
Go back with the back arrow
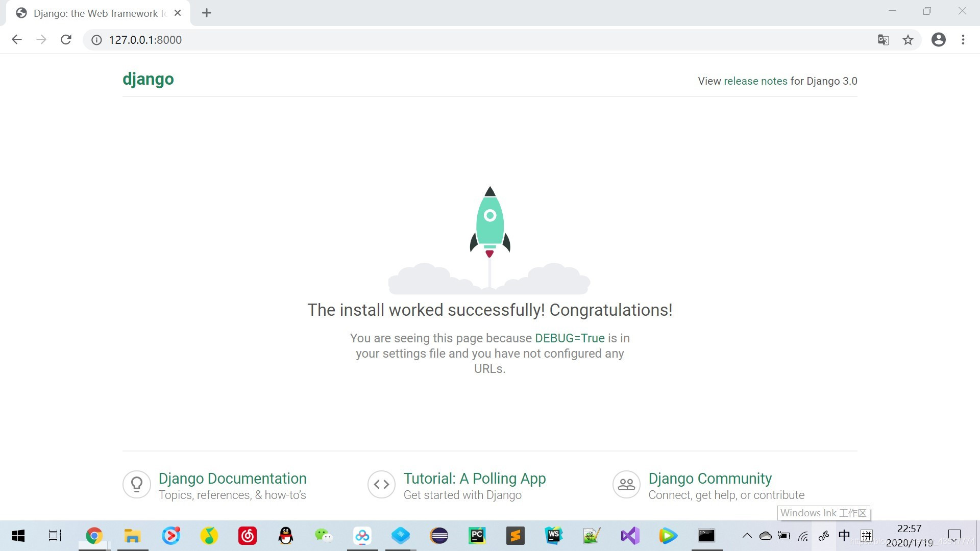pos(17,40)
